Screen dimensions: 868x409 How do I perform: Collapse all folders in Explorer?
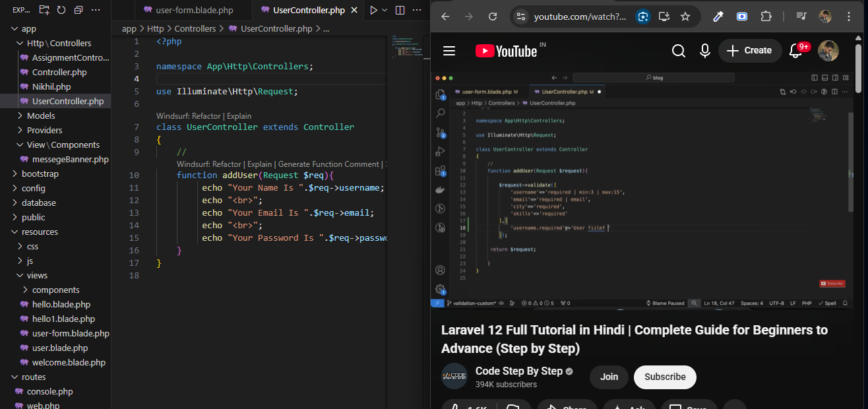pos(78,10)
